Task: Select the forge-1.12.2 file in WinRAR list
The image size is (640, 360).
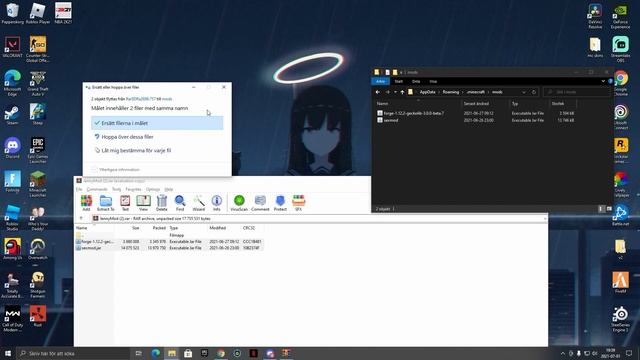Action: coord(169,242)
